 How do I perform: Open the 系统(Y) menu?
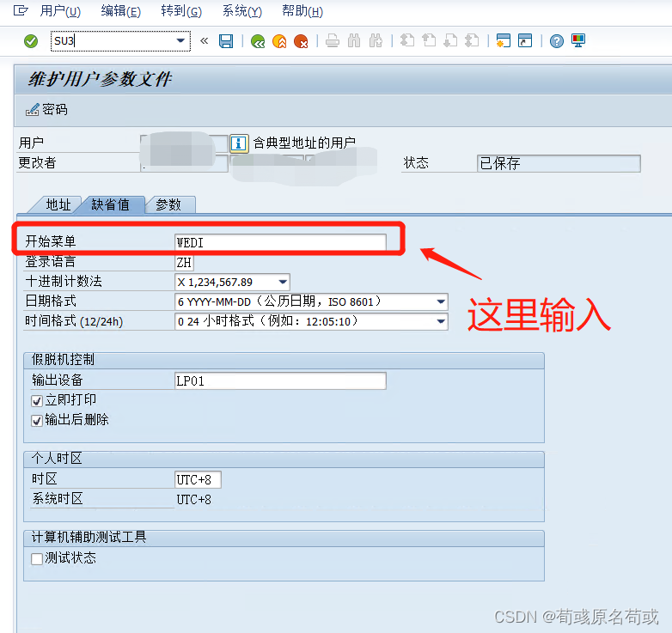pyautogui.click(x=241, y=10)
